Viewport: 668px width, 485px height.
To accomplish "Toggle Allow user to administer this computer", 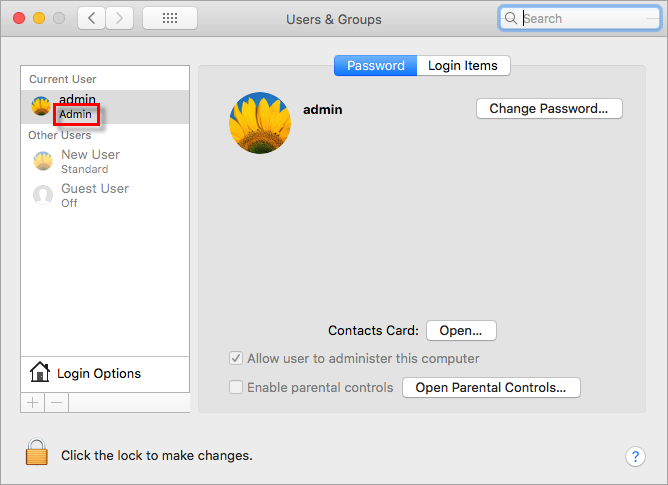I will tap(236, 358).
